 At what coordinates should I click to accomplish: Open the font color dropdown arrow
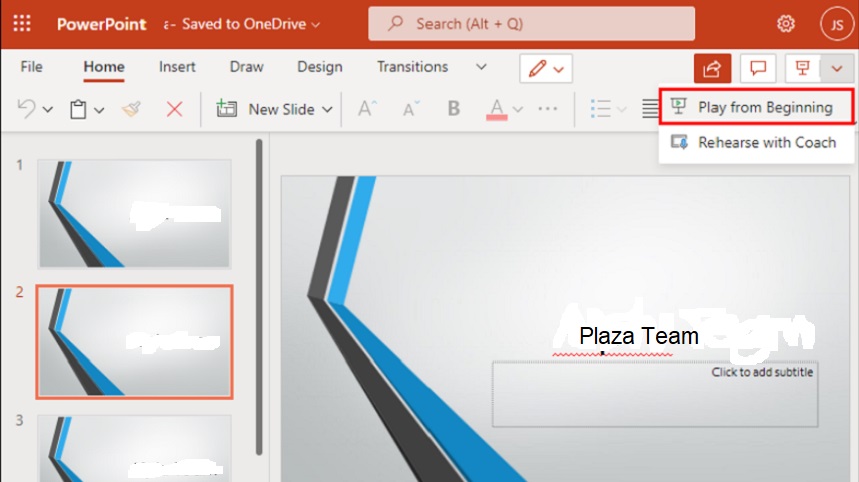coord(518,110)
